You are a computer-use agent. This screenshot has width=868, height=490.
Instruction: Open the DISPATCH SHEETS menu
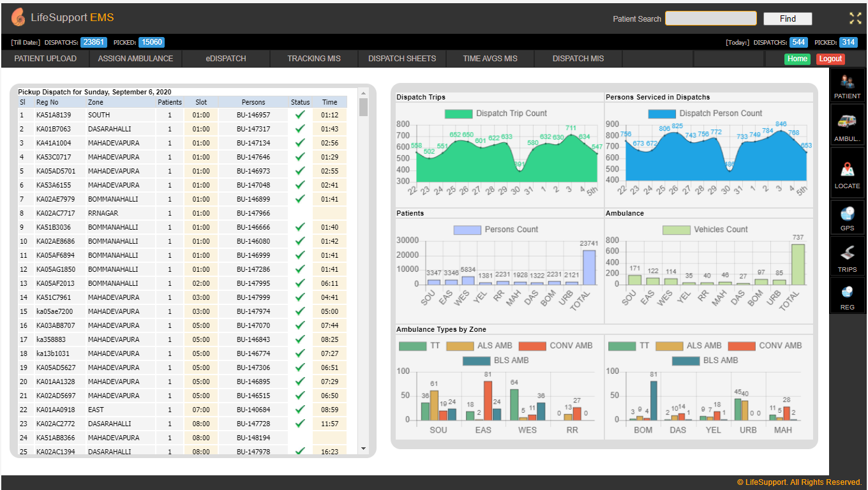(x=402, y=58)
